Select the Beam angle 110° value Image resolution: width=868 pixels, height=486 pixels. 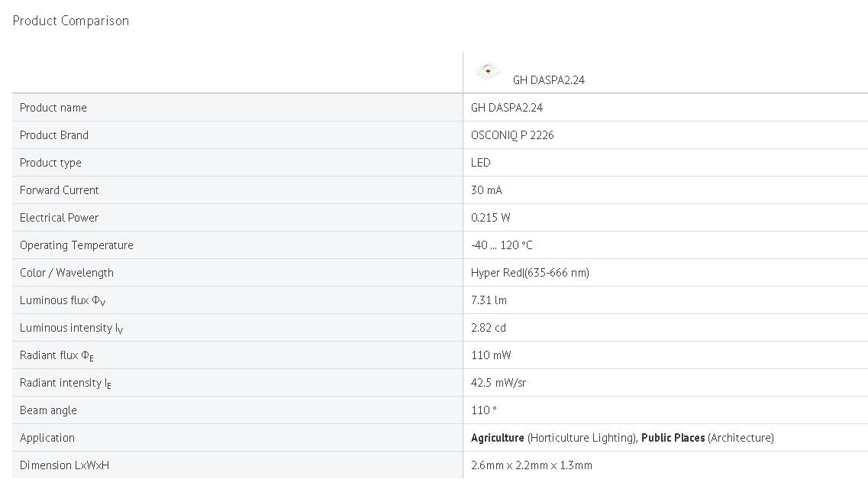[x=484, y=410]
